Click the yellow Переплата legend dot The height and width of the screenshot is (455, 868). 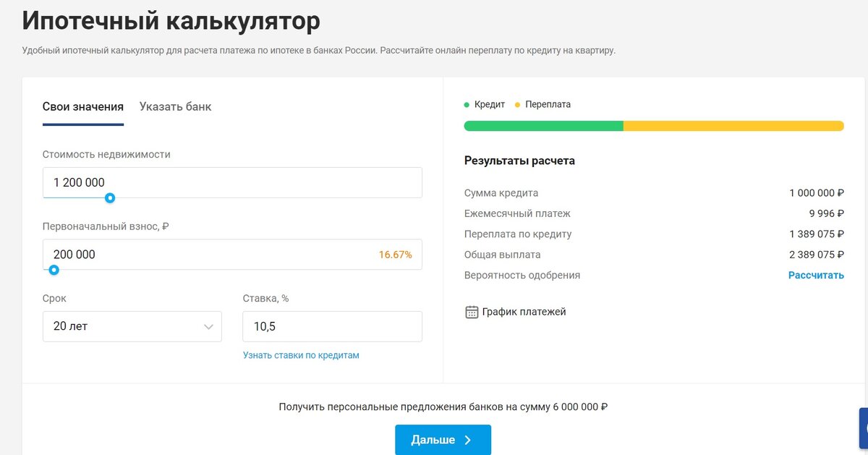(516, 104)
